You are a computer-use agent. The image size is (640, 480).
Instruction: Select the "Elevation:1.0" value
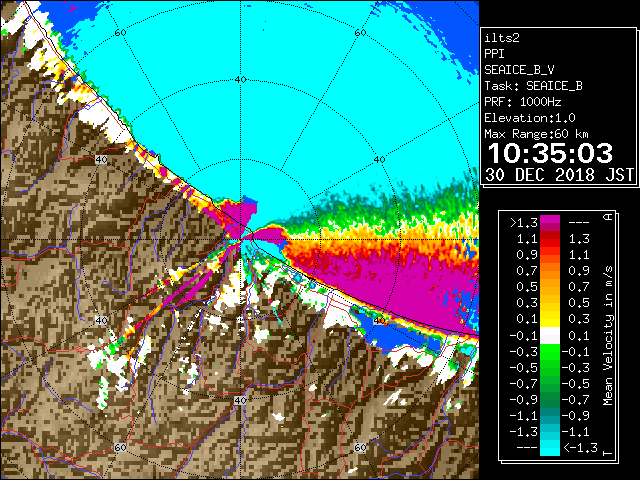[530, 118]
